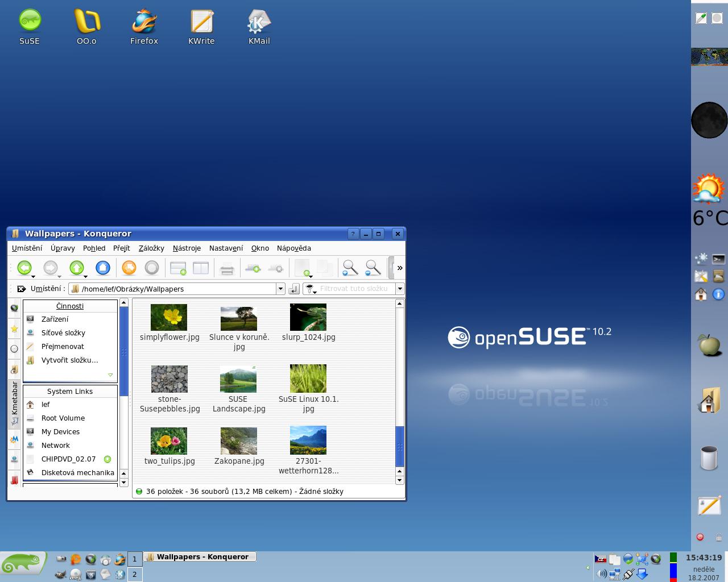728x582 pixels.
Task: Open the Nastavení menu
Action: (226, 248)
